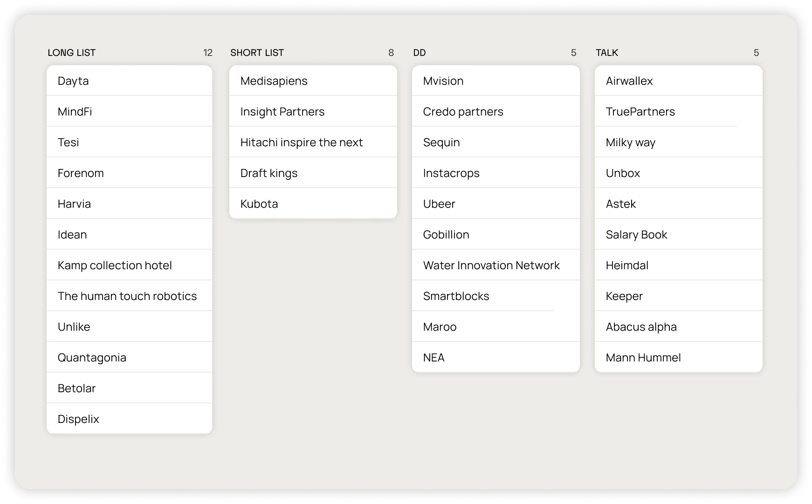Click the Salary Book card
812x504 pixels.
click(x=678, y=234)
